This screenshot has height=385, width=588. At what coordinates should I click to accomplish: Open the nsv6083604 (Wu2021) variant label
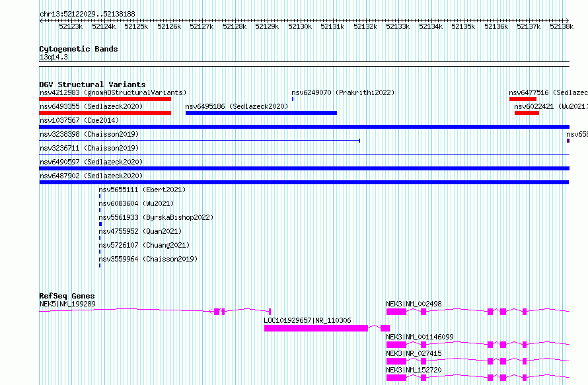coord(136,203)
